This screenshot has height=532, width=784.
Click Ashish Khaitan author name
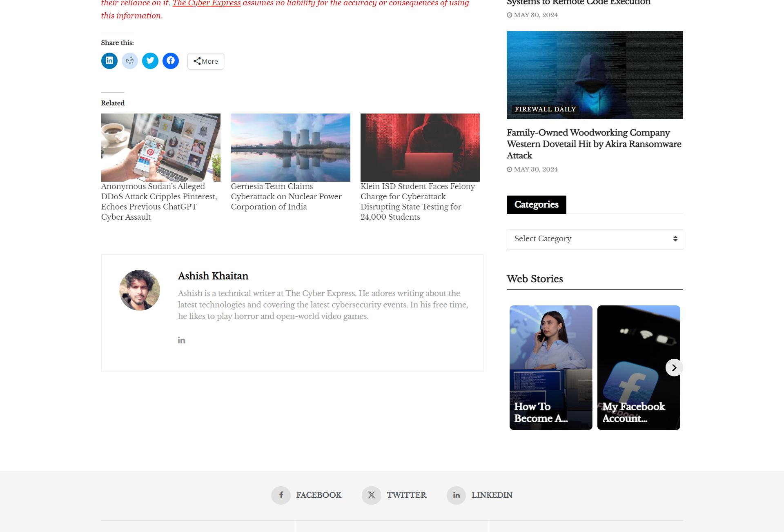tap(213, 276)
